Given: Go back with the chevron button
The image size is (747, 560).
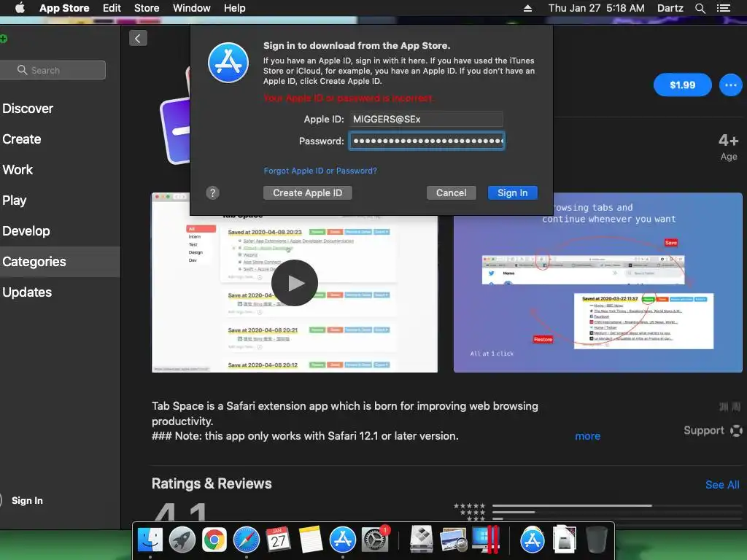Looking at the screenshot, I should pyautogui.click(x=138, y=38).
